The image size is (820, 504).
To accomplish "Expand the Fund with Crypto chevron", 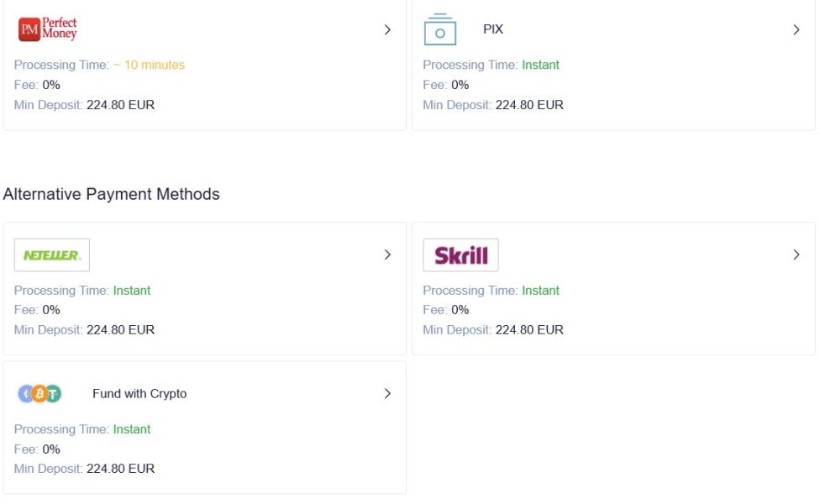I will (387, 393).
